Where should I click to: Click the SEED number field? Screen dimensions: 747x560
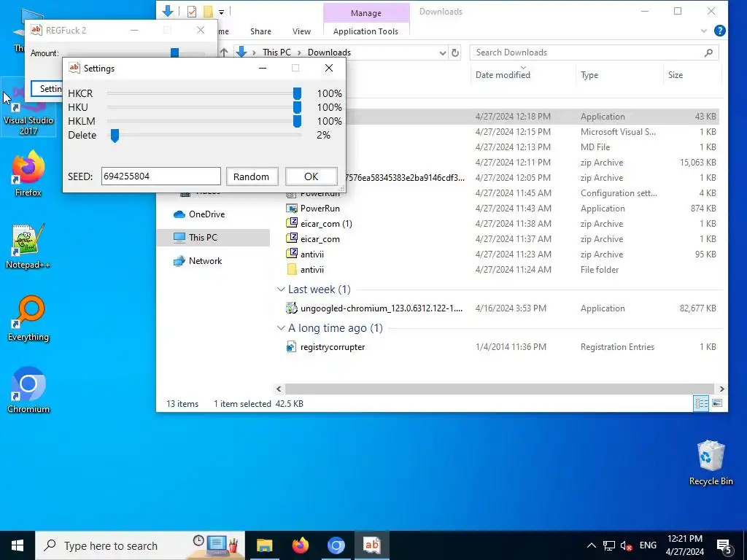(160, 176)
